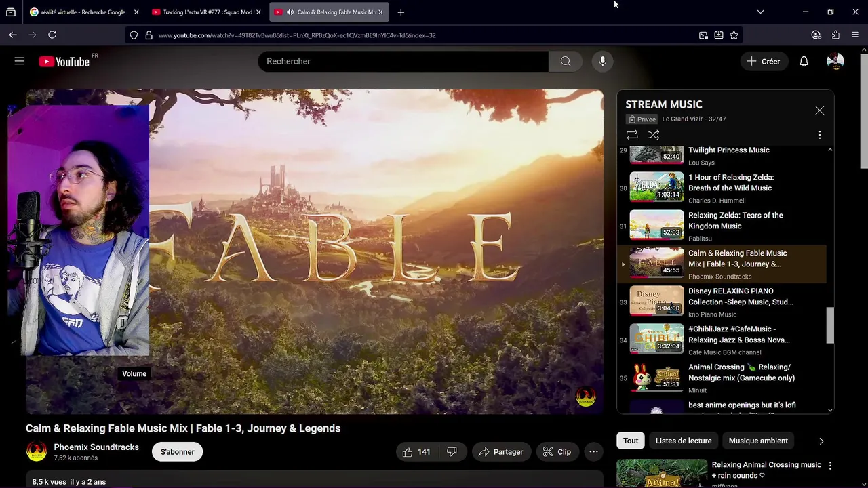Play 1 Hour of Relaxing Zelda thumbnail
The width and height of the screenshot is (868, 488).
point(656,186)
